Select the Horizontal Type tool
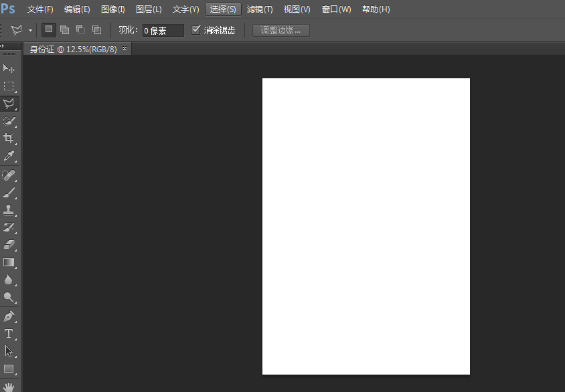 pyautogui.click(x=9, y=334)
